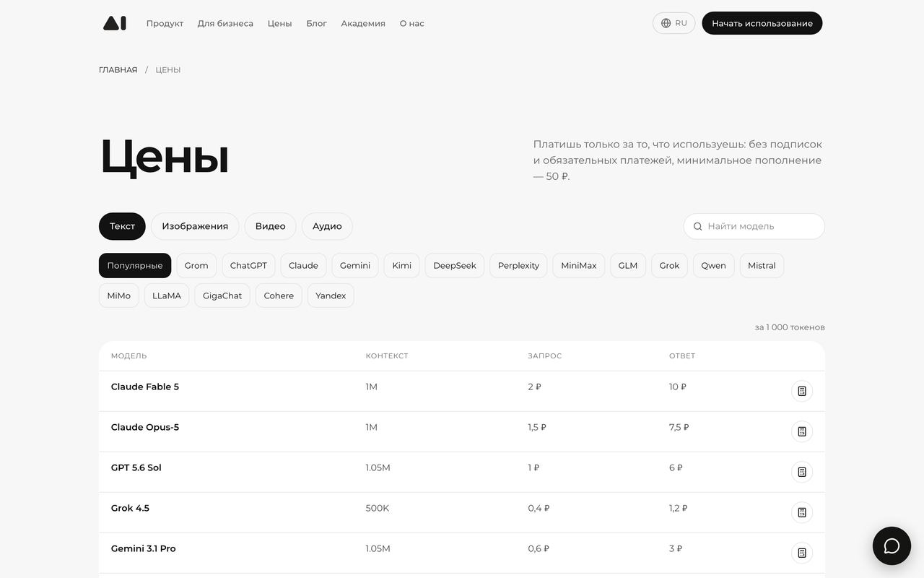Filter models by Kimi
This screenshot has height=578, width=924.
pos(401,265)
